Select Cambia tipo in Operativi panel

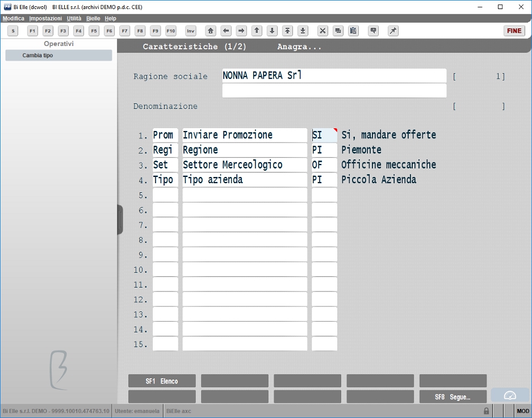[58, 55]
